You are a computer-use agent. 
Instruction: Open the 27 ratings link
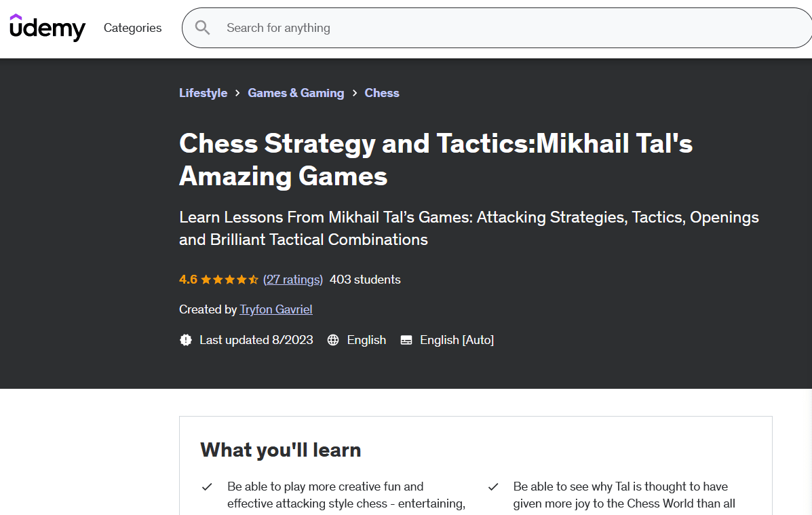click(x=293, y=280)
